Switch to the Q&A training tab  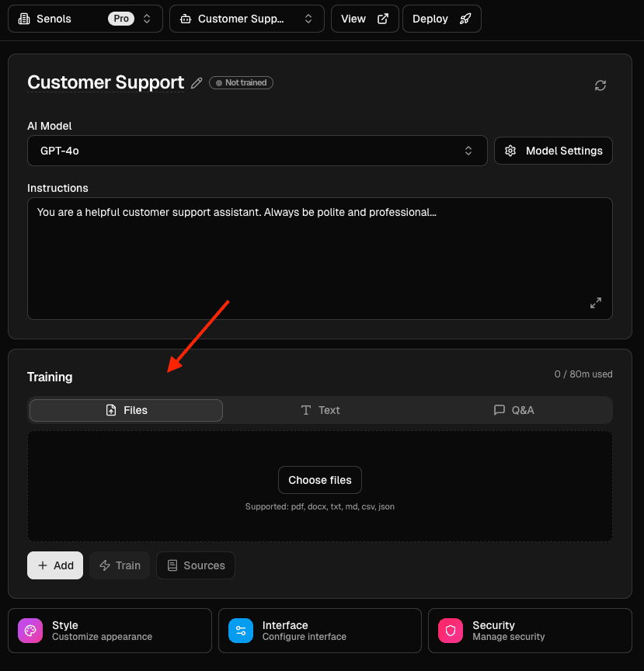point(513,410)
